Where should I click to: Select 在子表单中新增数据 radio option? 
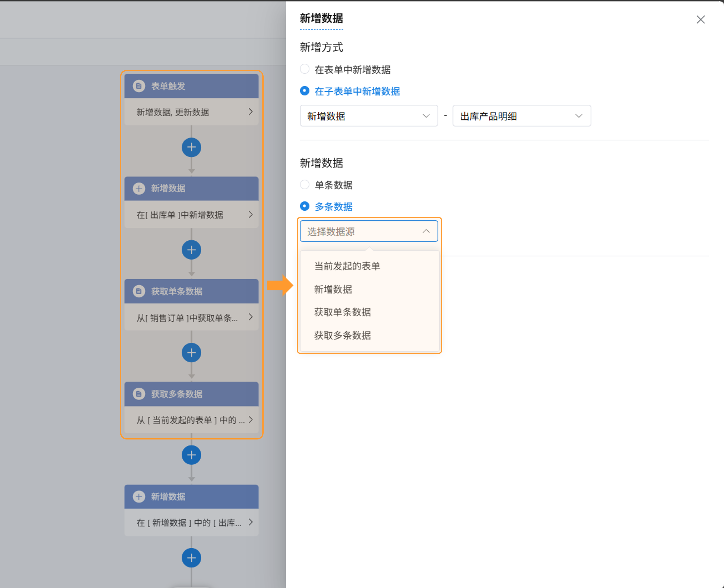click(305, 91)
